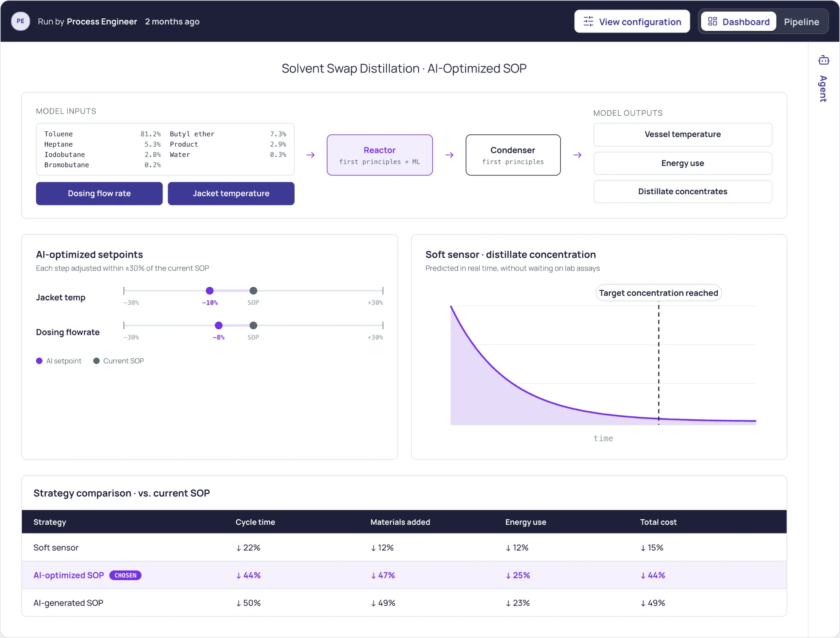
Task: Click AI-optimized SOP materials 47% cell
Action: (382, 575)
